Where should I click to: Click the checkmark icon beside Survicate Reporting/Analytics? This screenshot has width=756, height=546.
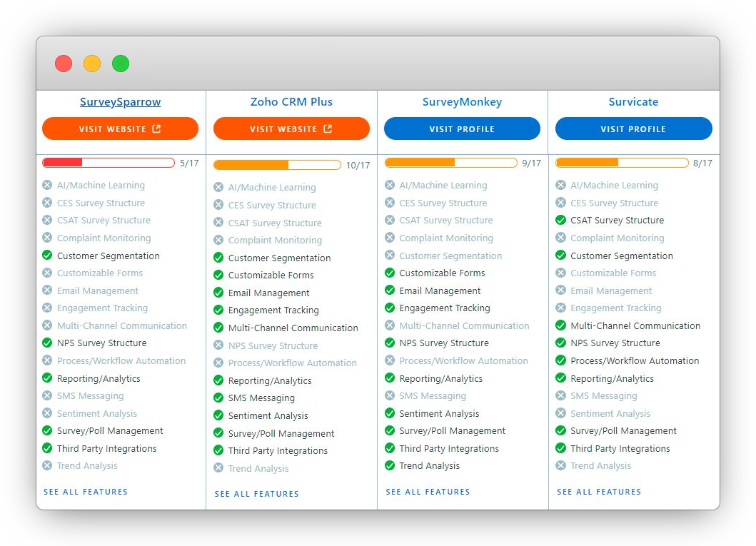[x=560, y=378]
